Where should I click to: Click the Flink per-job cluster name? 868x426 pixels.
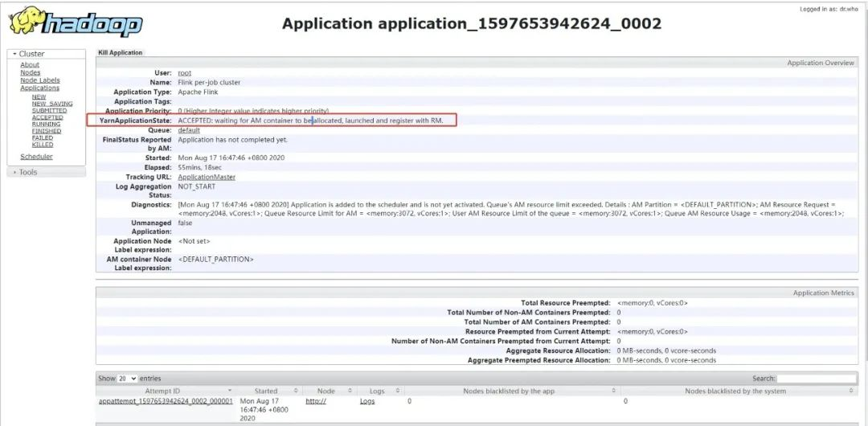(x=209, y=83)
